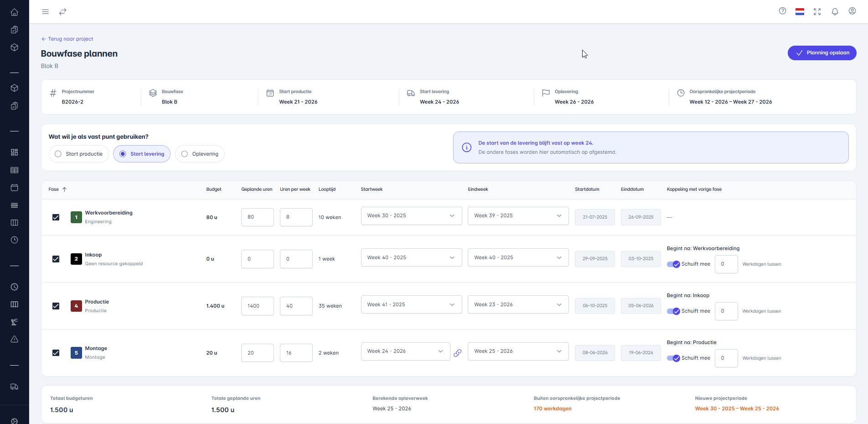This screenshot has width=868, height=424.
Task: Open the robot arm icon in sidebar
Action: coord(15,322)
